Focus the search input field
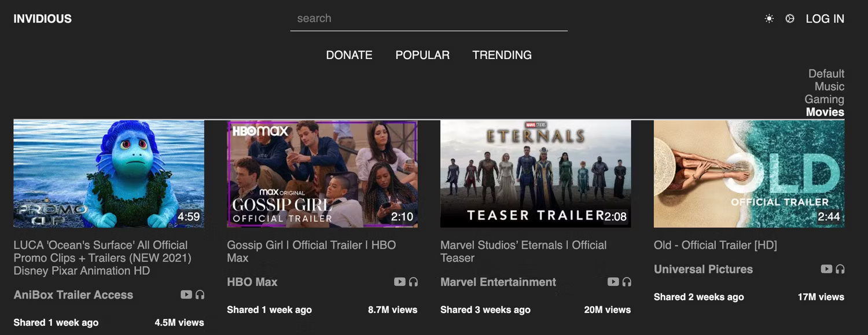The image size is (868, 335). coord(429,19)
